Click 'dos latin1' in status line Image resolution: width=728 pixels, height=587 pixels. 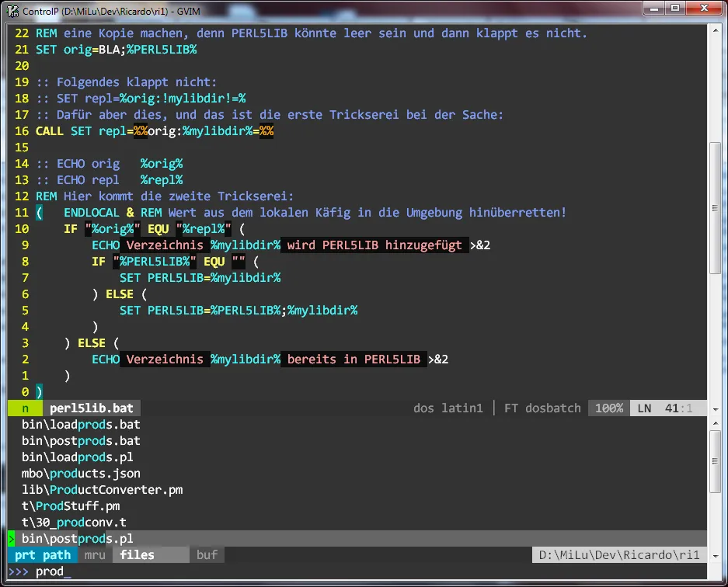coord(448,408)
